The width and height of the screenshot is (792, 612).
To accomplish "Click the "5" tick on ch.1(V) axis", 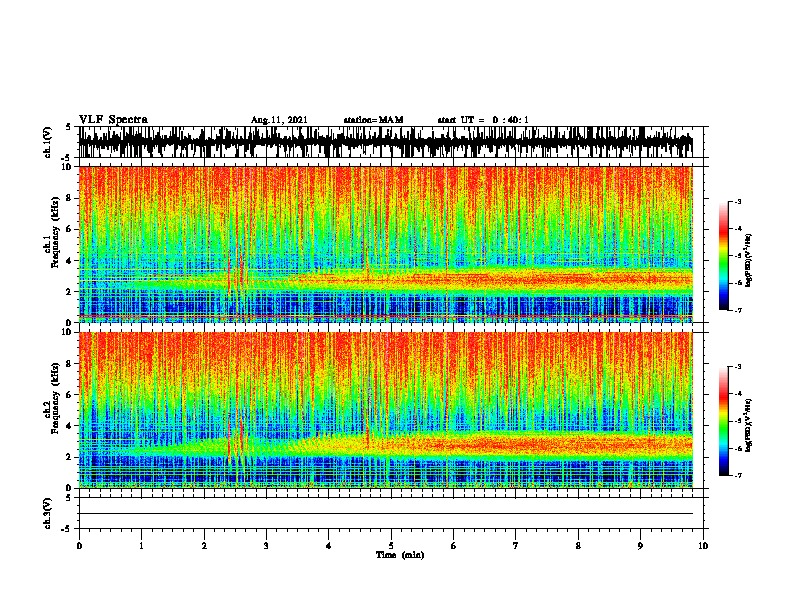I will pyautogui.click(x=69, y=127).
